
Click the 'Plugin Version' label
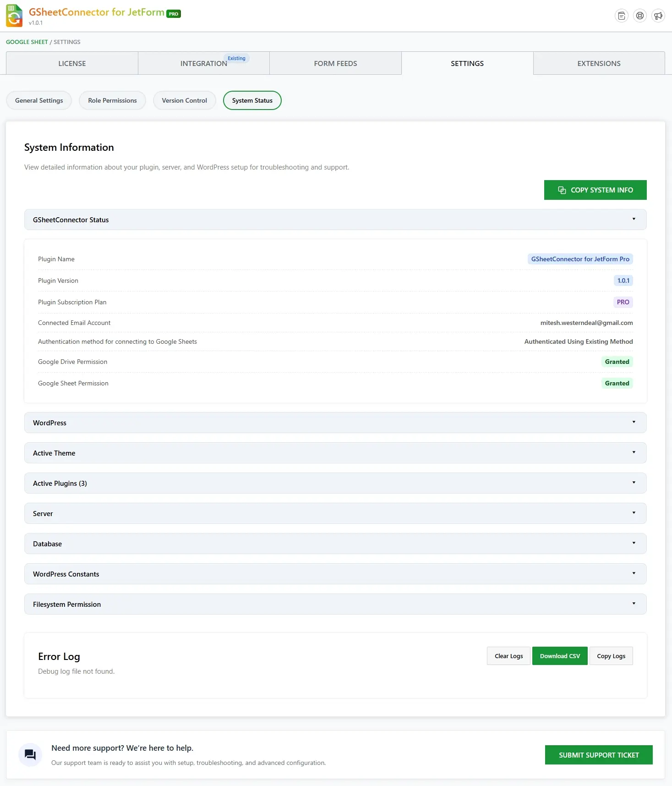58,280
